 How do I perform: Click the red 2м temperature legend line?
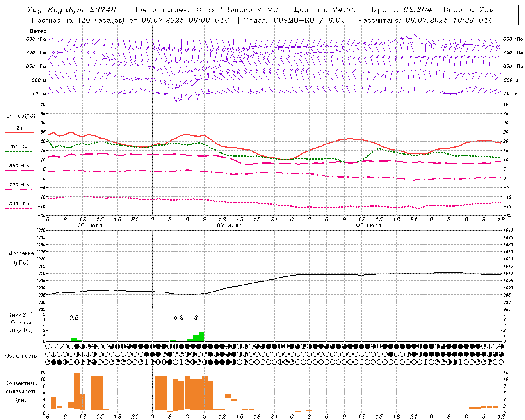coord(19,133)
